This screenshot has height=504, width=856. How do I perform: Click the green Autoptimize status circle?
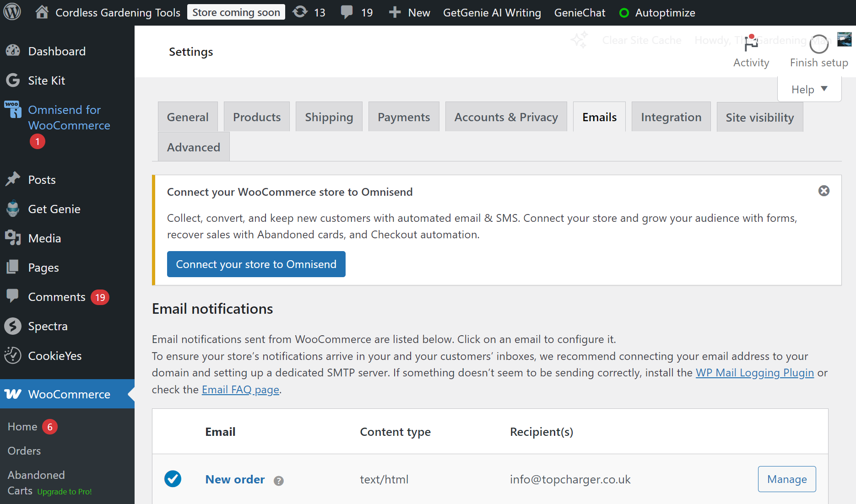(x=624, y=13)
